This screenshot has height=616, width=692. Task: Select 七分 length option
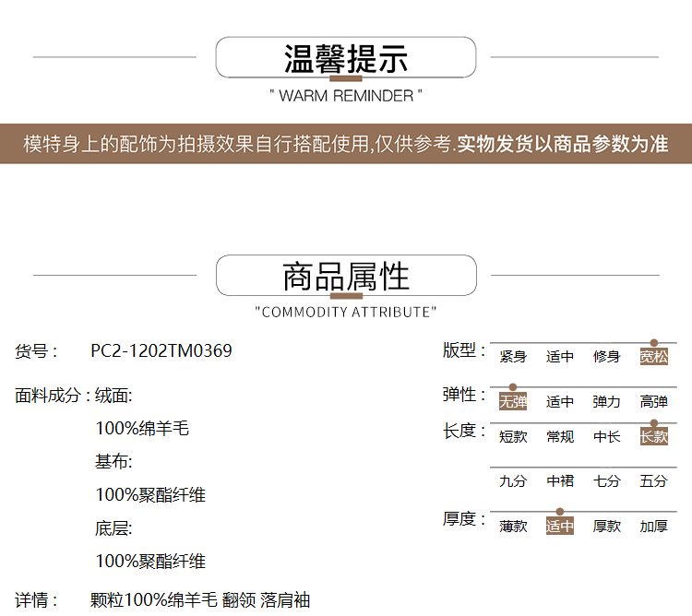tap(606, 481)
